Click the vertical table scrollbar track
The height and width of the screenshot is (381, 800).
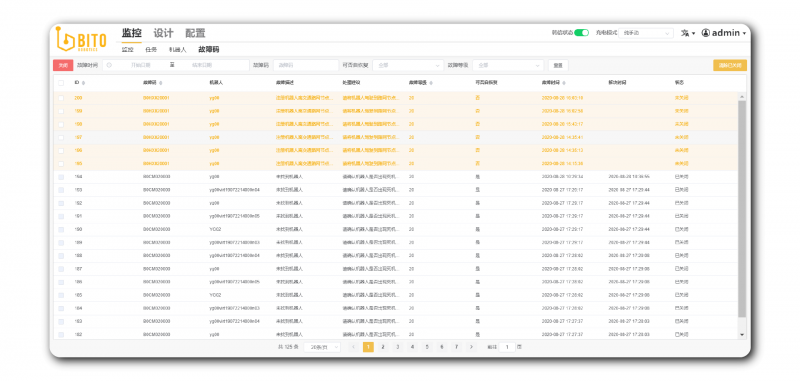coord(742,214)
